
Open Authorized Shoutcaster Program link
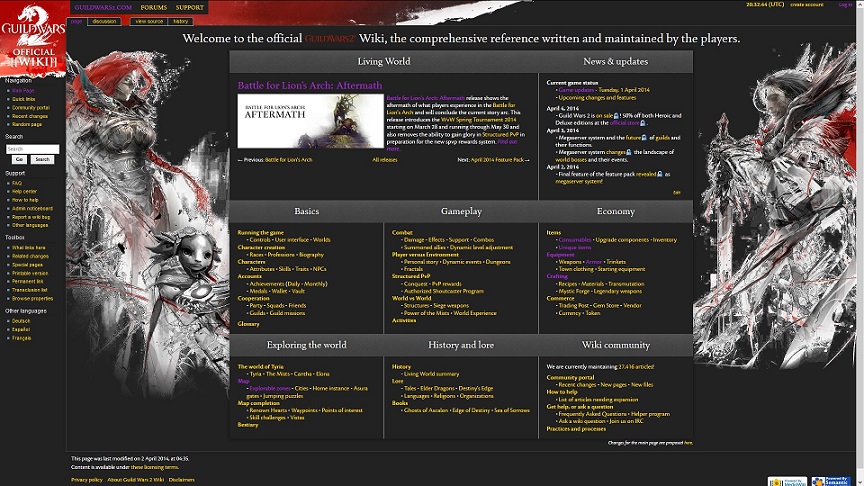click(x=444, y=291)
